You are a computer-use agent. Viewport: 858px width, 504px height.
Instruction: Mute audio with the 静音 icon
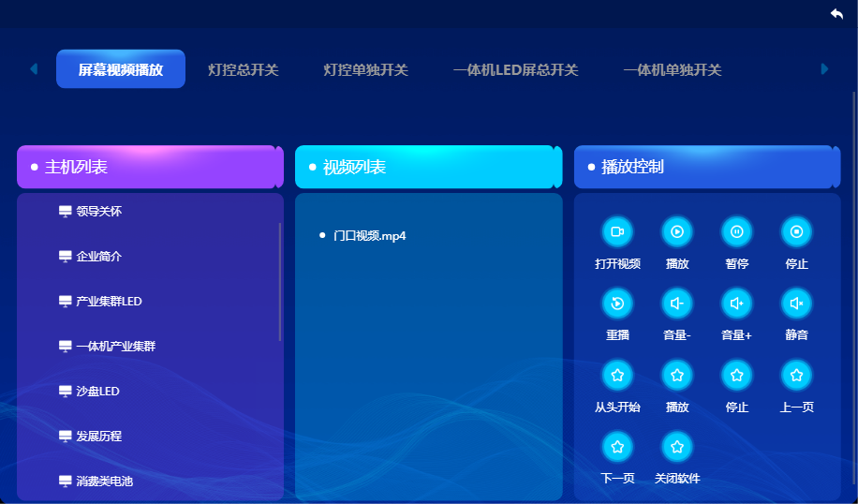[796, 303]
